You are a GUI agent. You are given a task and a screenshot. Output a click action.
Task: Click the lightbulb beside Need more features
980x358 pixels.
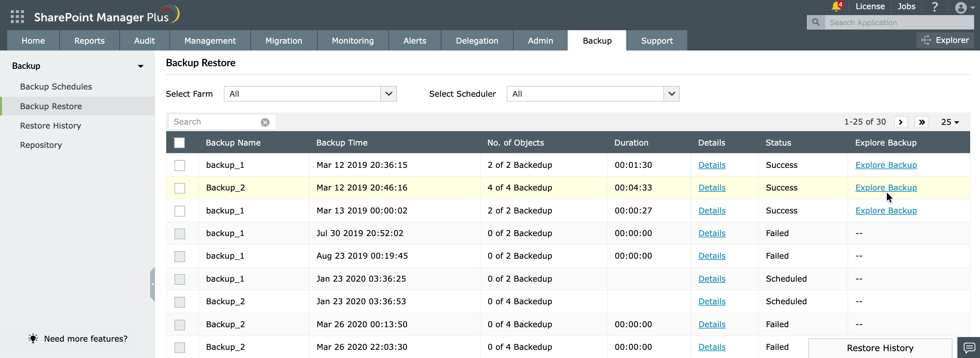click(33, 339)
